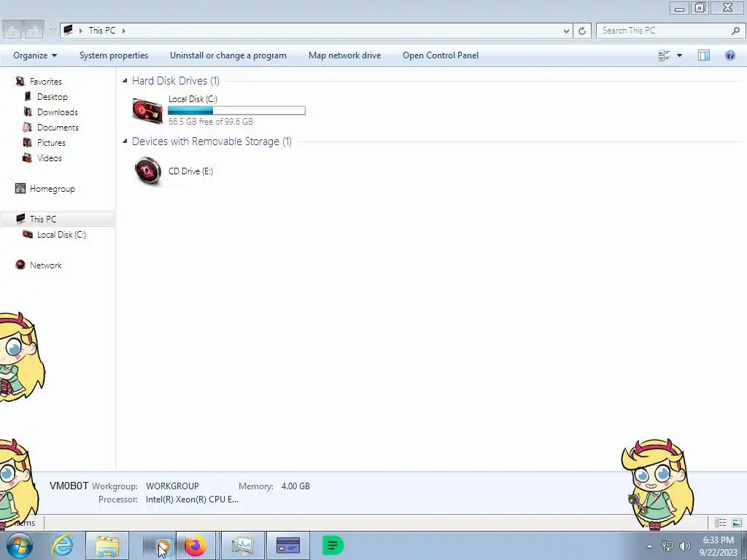The width and height of the screenshot is (747, 560).
Task: Click the computer icon in address bar
Action: coord(69,31)
